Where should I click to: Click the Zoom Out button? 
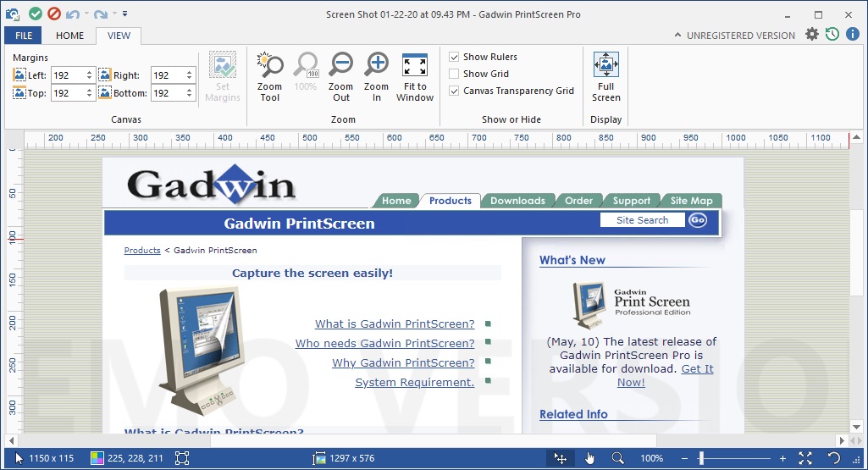pos(341,77)
